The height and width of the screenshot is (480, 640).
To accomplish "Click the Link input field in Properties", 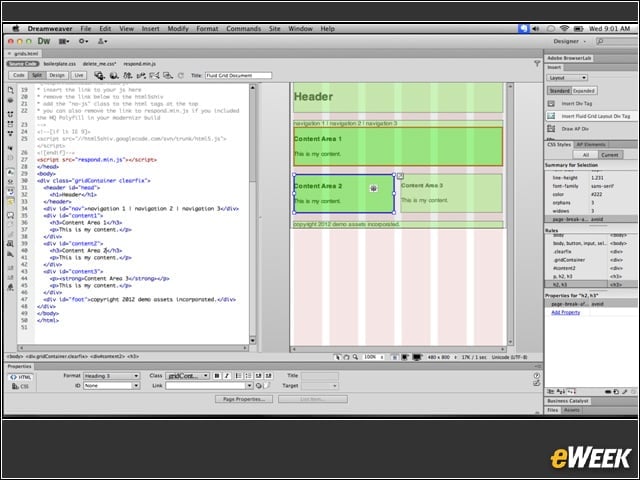I will pyautogui.click(x=206, y=386).
